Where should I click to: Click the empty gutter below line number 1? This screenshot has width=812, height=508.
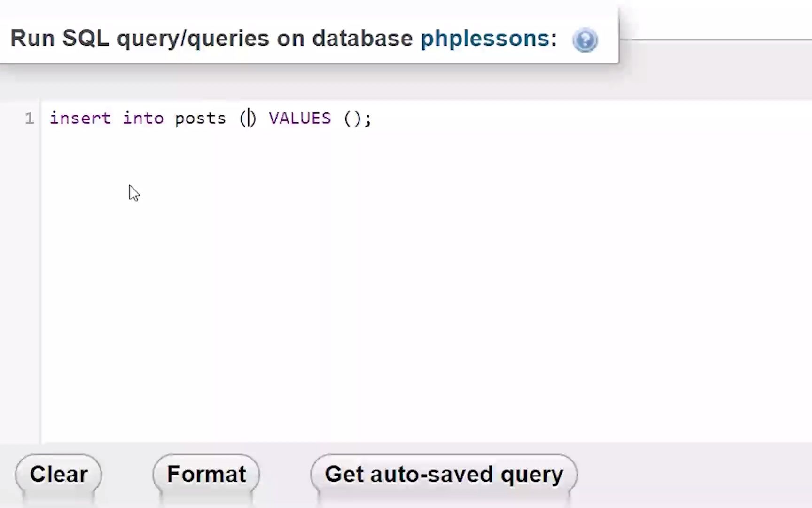click(x=21, y=282)
